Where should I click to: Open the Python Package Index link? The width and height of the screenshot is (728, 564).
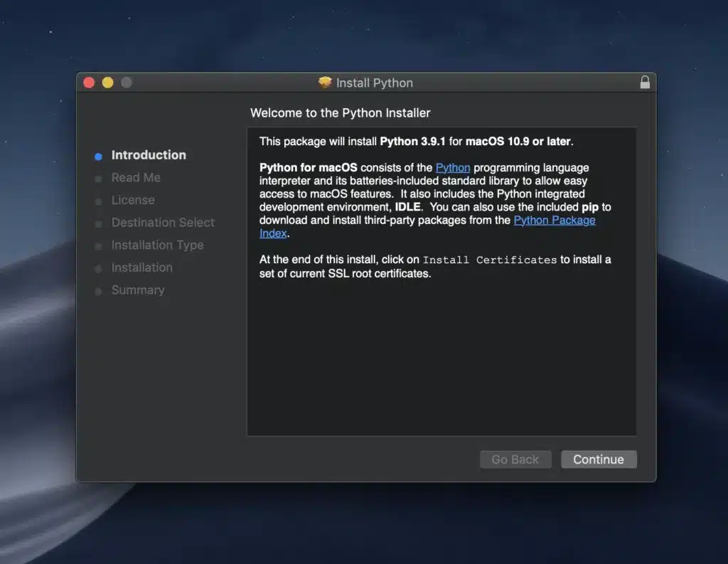pyautogui.click(x=555, y=220)
